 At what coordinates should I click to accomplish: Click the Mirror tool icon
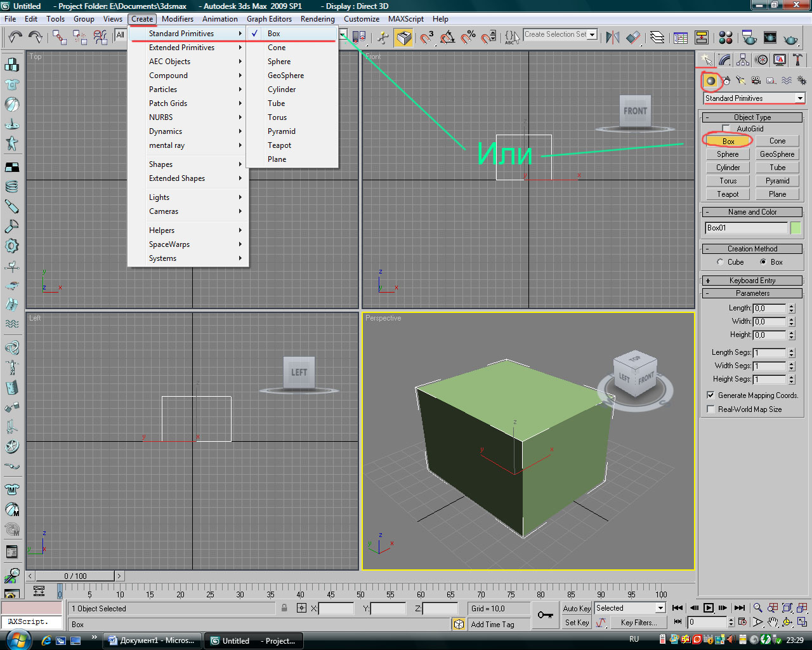tap(612, 37)
